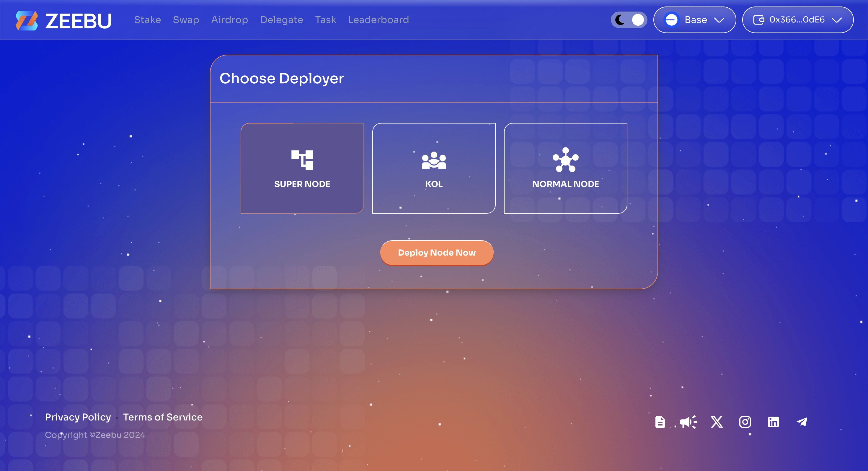
Task: Select the SUPER NODE deployer option
Action: tap(302, 168)
